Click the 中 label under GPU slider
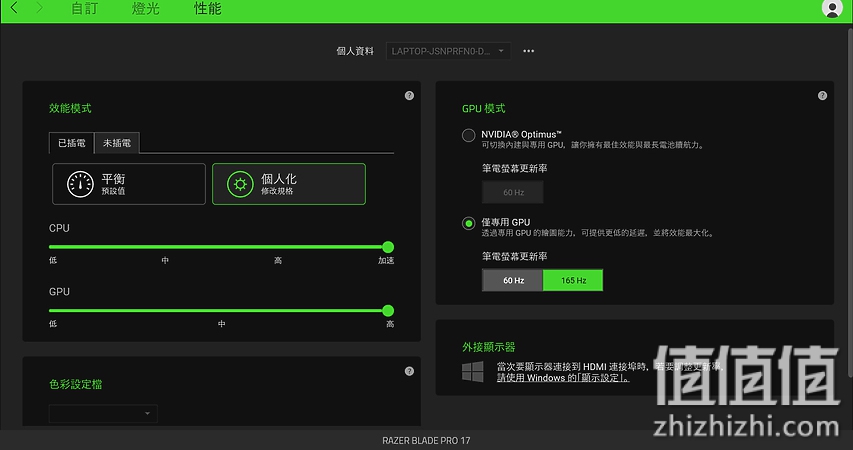853x450 pixels. click(221, 324)
